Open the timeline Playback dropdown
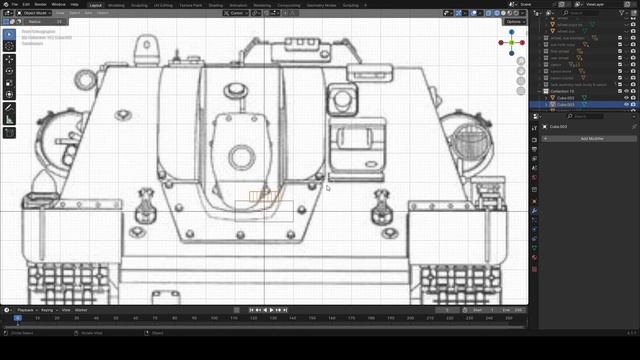640x360 pixels. pos(27,310)
